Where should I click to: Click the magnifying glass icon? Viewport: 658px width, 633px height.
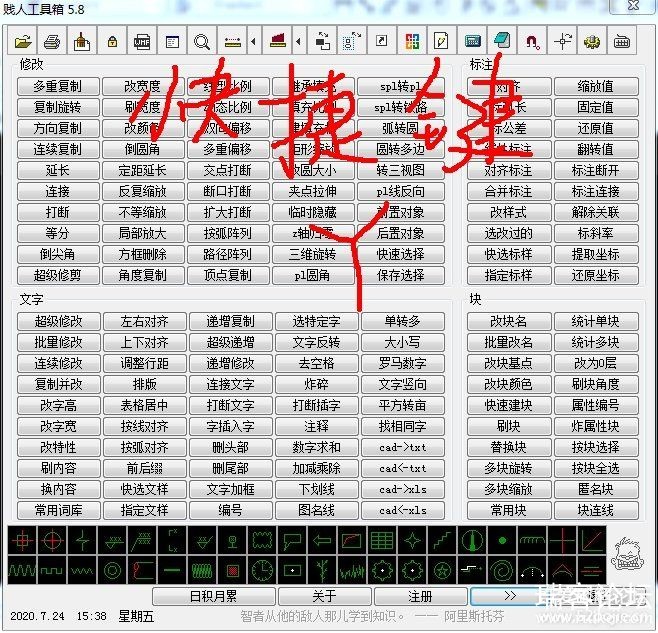[202, 41]
